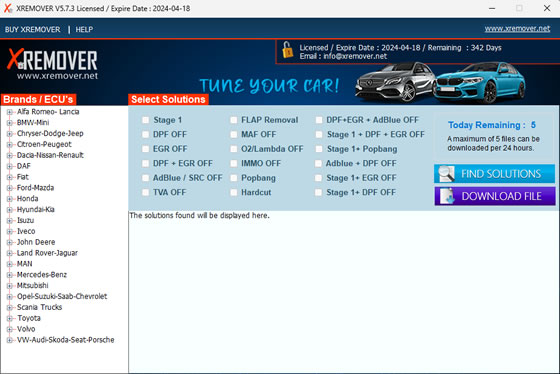Enable the Stage 1 checkbox

tap(145, 120)
